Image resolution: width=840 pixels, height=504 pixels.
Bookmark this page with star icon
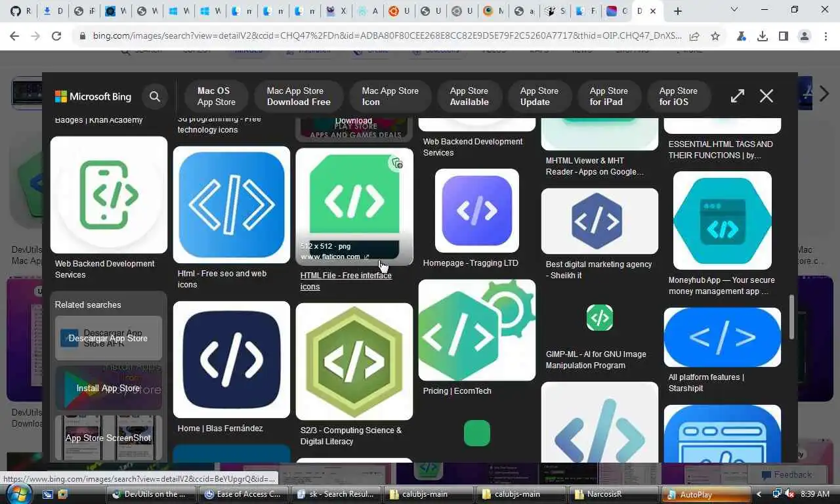tap(715, 37)
